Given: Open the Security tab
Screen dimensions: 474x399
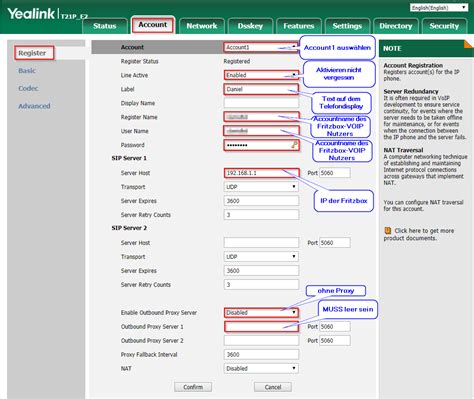Looking at the screenshot, I should pos(444,26).
